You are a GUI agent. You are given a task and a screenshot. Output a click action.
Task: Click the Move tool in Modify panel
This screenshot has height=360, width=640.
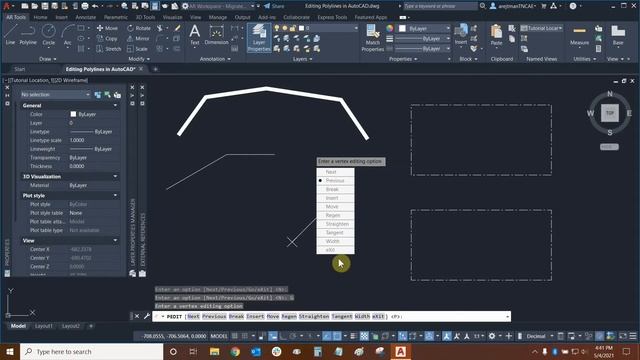pyautogui.click(x=107, y=28)
